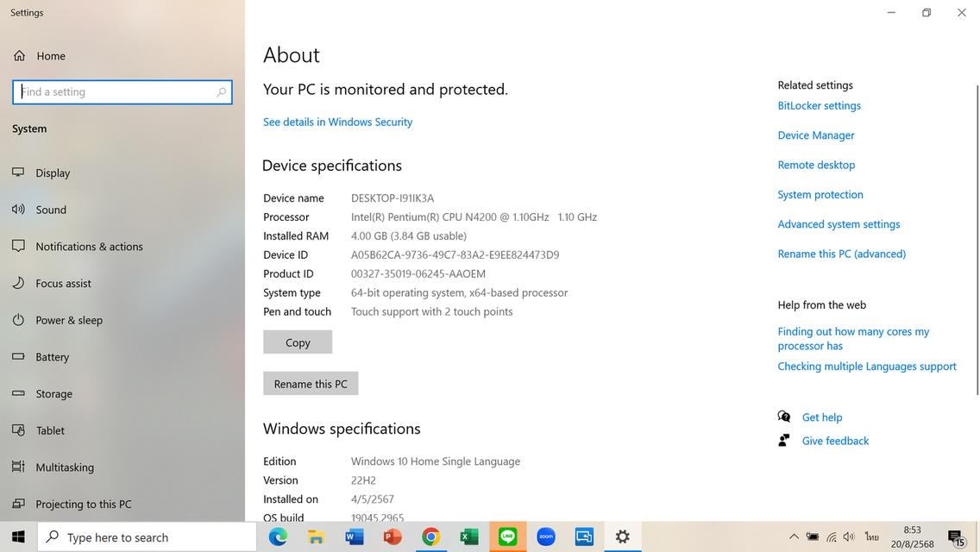
Task: Follow the See details in Windows Security link
Action: (337, 122)
